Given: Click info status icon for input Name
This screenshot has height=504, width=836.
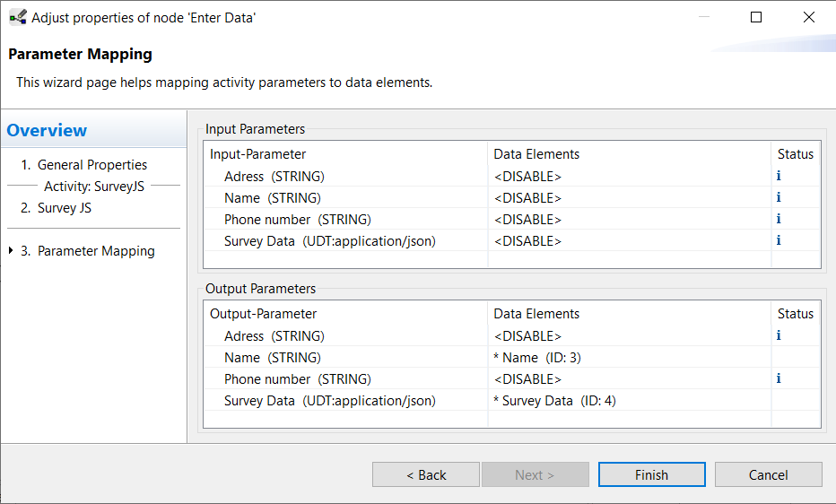Looking at the screenshot, I should point(779,197).
